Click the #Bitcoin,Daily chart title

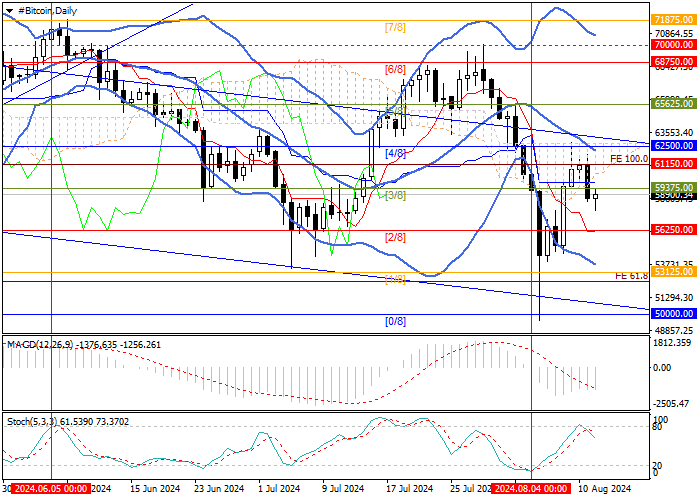[x=47, y=11]
